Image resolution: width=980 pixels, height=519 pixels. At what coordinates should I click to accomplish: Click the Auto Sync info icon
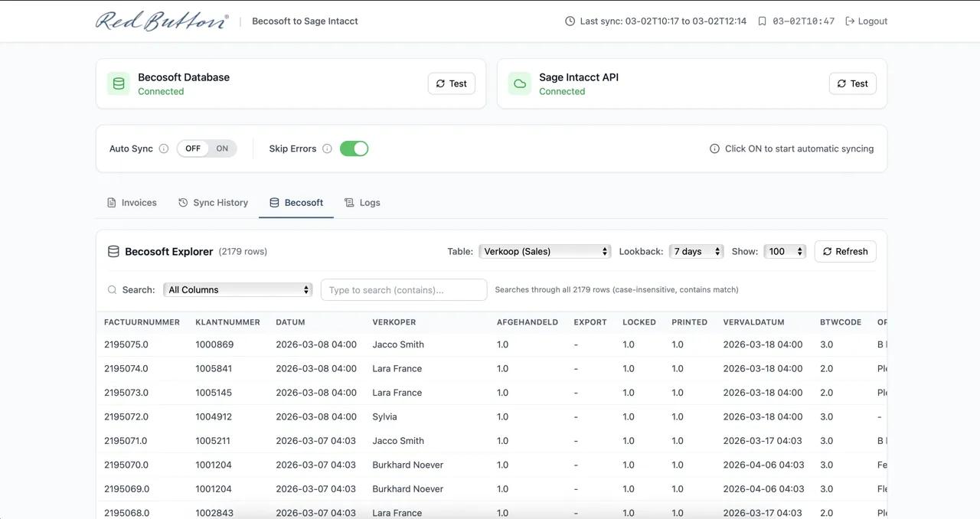click(x=163, y=149)
